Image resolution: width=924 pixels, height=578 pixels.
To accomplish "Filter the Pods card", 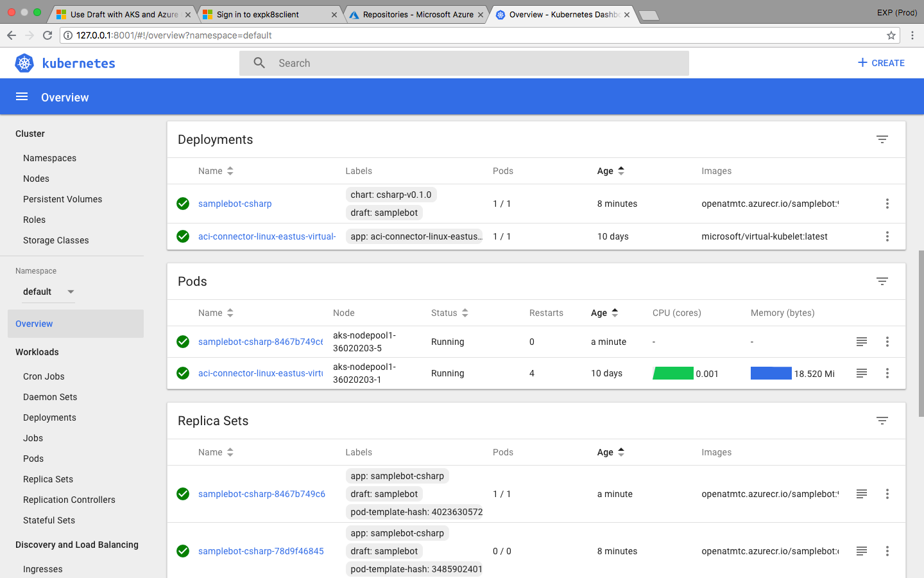I will click(882, 281).
